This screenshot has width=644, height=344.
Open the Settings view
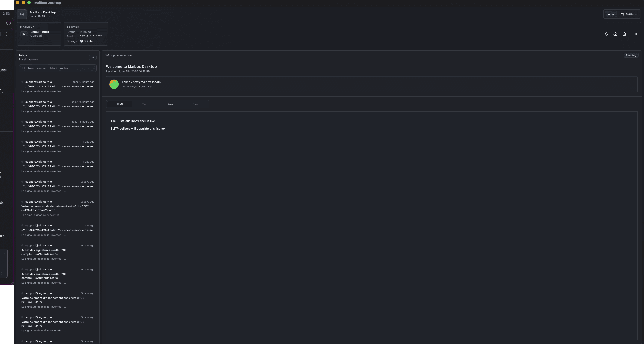click(629, 14)
